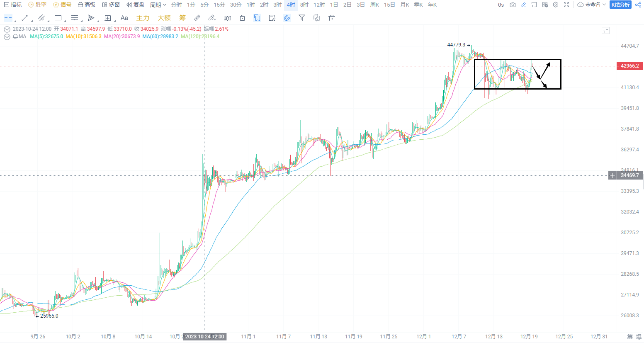The image size is (644, 345).
Task: Toggle the drawing lock icon
Action: (243, 18)
